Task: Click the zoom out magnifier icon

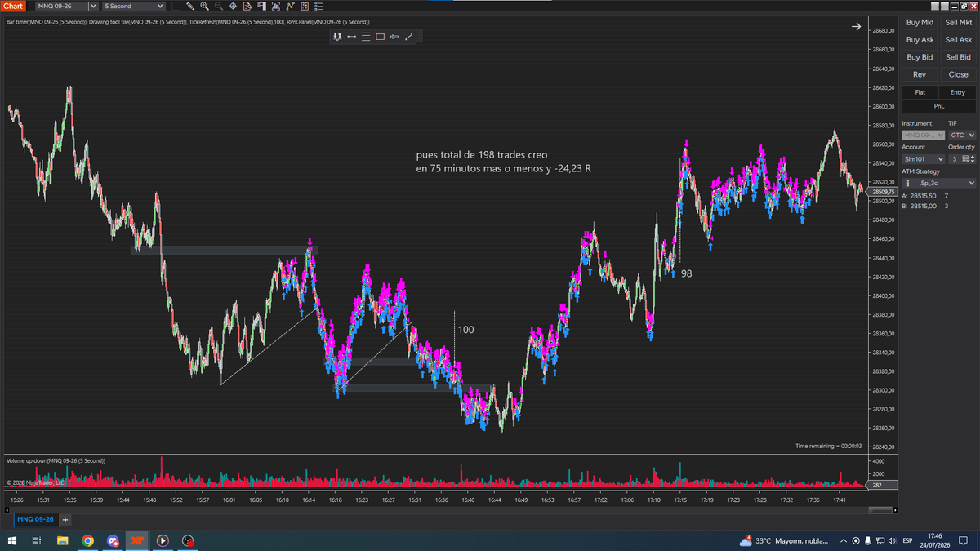Action: 219,6
